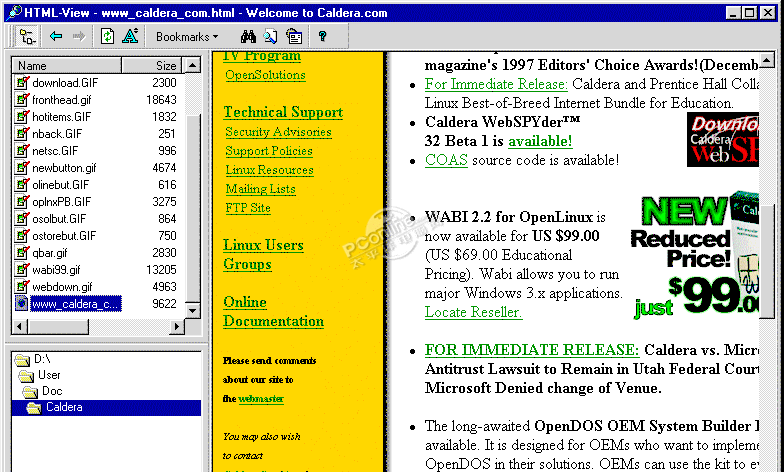Click file list scroll-up arrow

click(192, 65)
